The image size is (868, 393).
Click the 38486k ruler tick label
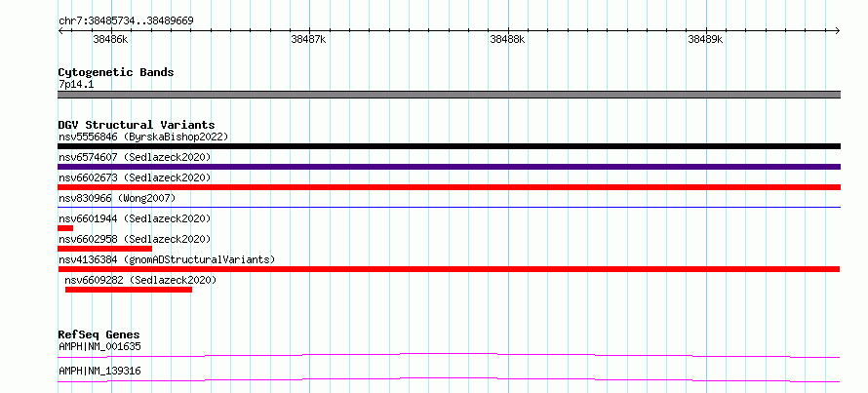point(111,39)
